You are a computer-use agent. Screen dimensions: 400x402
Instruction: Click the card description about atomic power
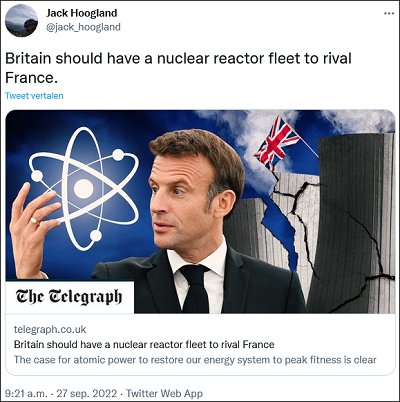[195, 360]
